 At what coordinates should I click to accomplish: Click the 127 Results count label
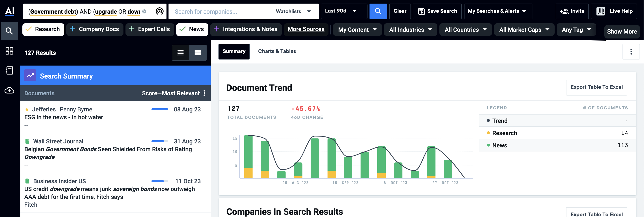[x=40, y=53]
